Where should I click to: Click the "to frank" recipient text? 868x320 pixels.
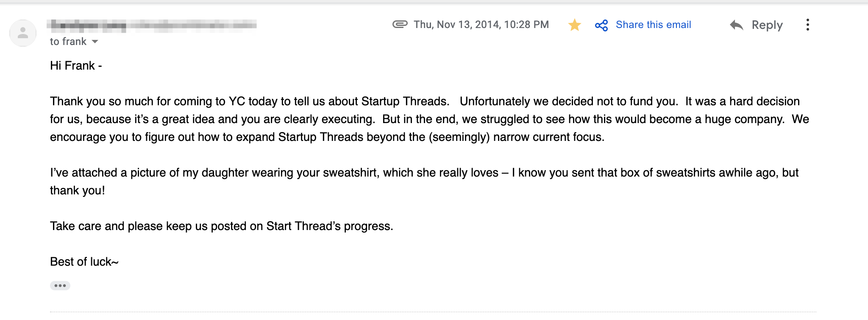click(x=68, y=42)
